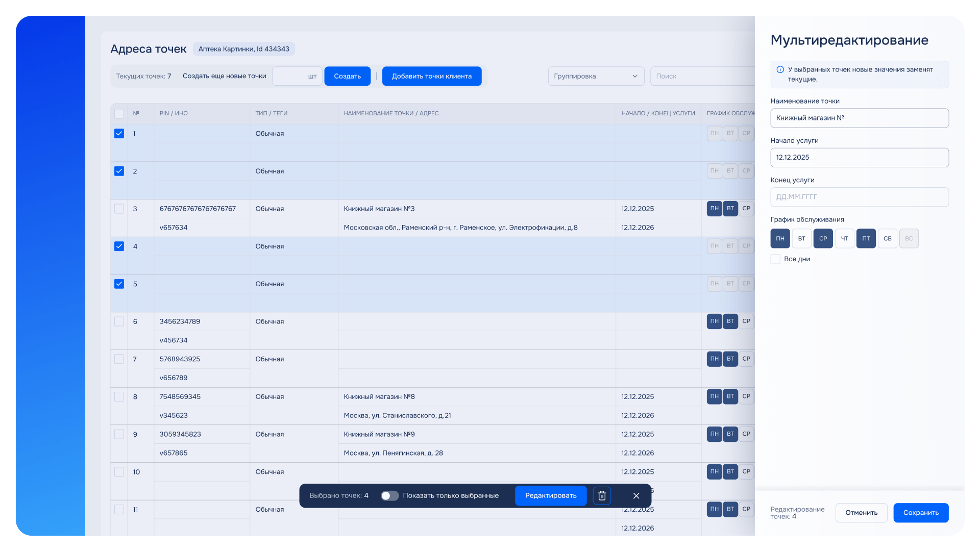Click 'Добавить точки клиента' button
980x551 pixels.
click(431, 76)
